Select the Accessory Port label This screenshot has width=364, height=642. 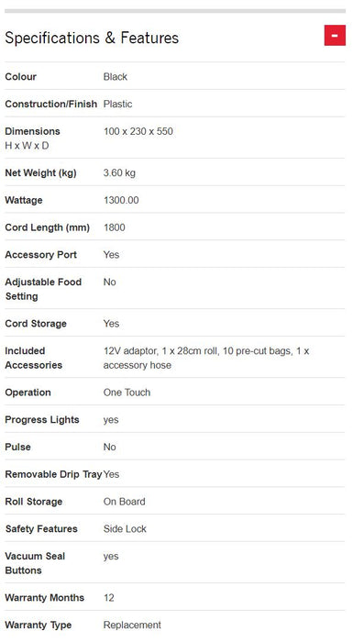point(40,255)
